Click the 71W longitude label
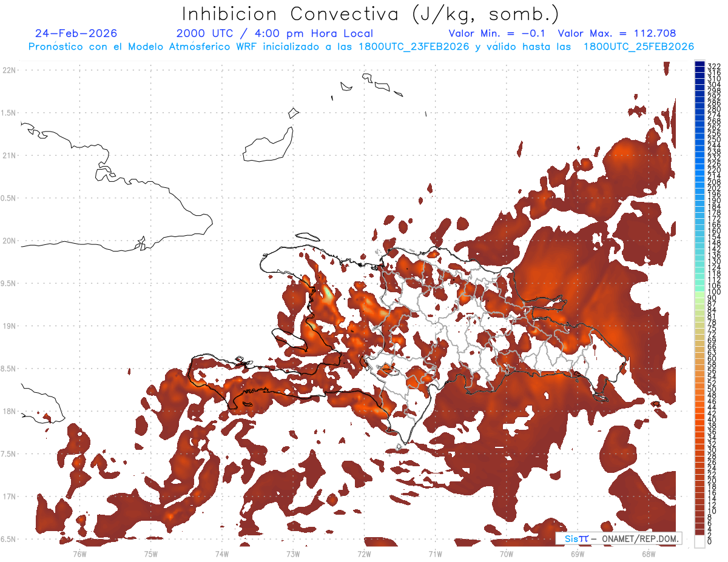 pos(435,554)
